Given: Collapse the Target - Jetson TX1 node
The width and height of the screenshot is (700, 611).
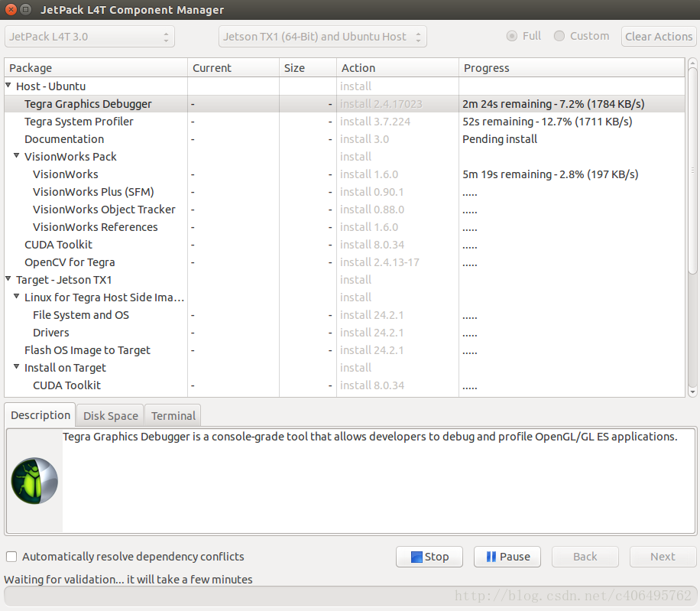Looking at the screenshot, I should tap(8, 278).
